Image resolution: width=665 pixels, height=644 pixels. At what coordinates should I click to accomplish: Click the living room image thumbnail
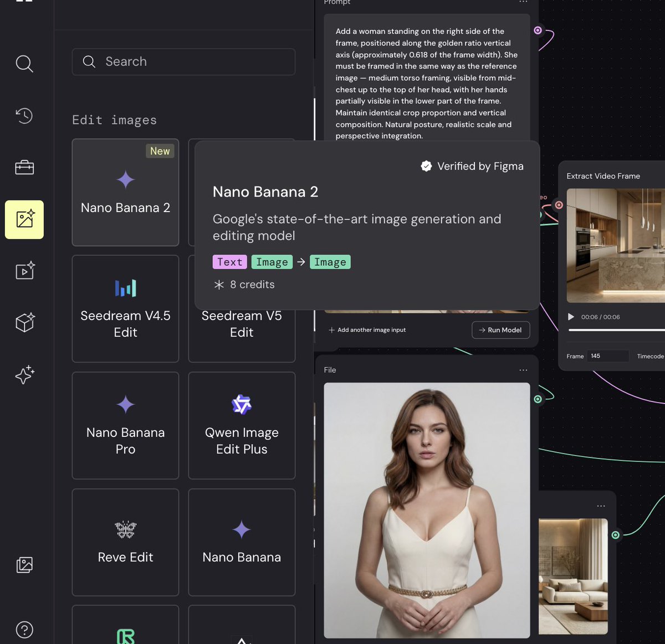(x=573, y=576)
